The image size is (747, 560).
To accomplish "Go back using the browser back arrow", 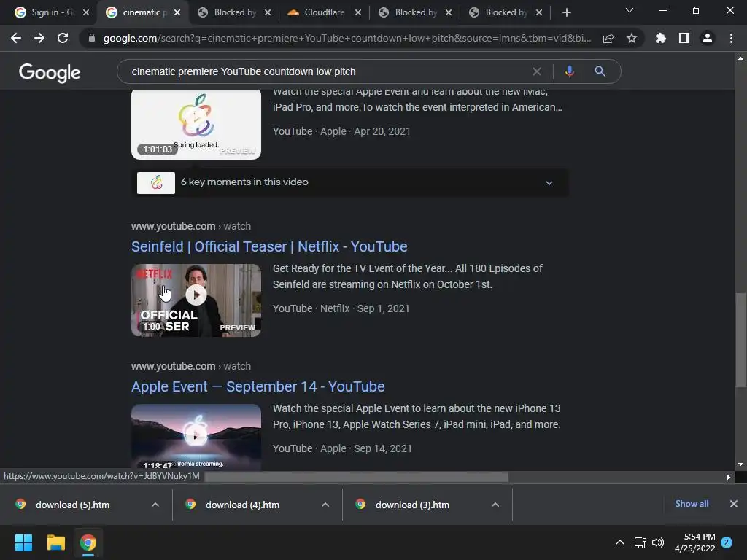I will click(x=16, y=38).
